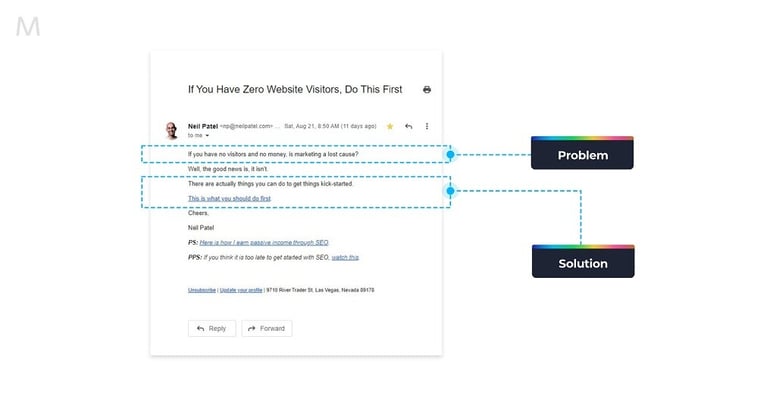
Task: Click the email subject title
Action: tap(295, 90)
